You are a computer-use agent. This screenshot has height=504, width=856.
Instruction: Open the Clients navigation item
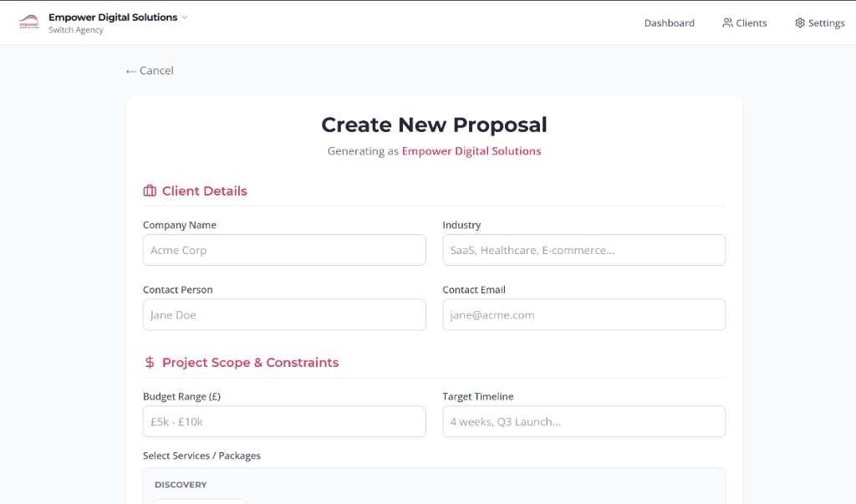point(751,23)
